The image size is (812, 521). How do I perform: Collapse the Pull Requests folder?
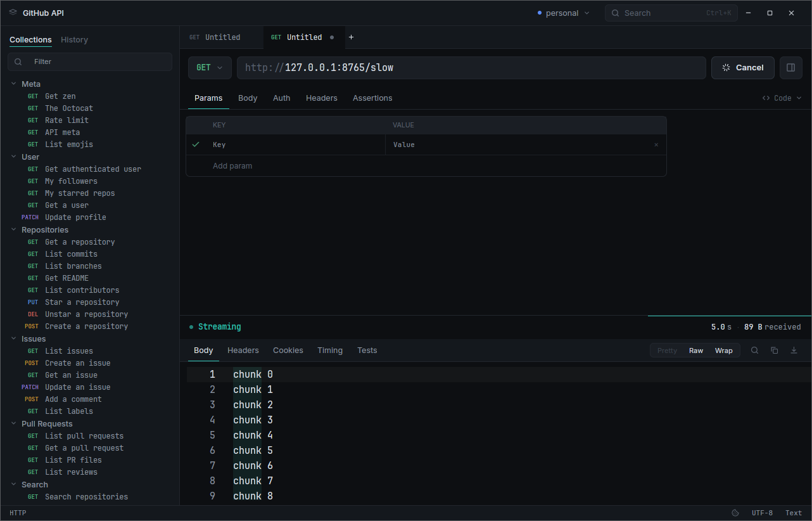tap(41, 423)
